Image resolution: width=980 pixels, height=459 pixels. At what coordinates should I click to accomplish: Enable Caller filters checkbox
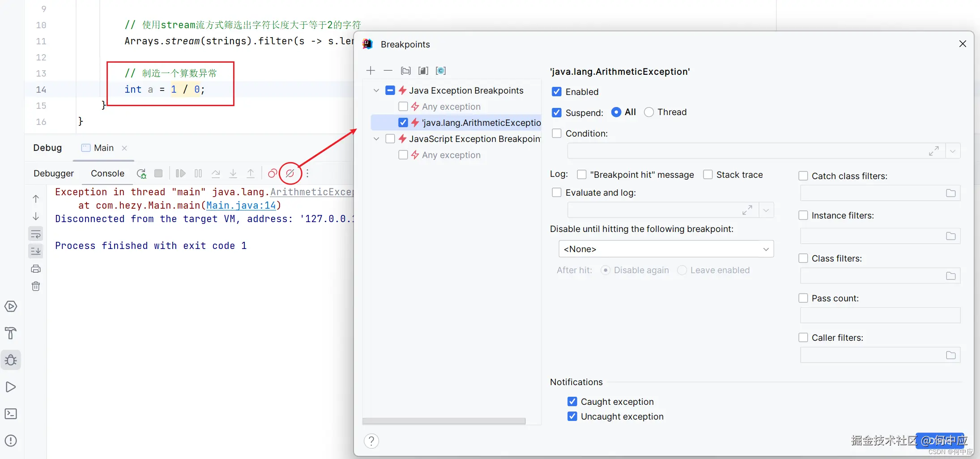click(x=803, y=338)
